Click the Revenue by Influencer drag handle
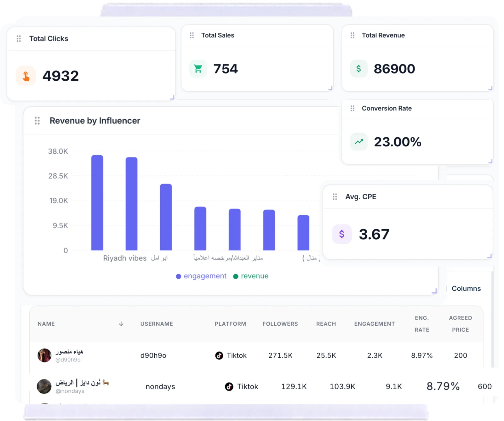This screenshot has height=421, width=504. pyautogui.click(x=37, y=121)
